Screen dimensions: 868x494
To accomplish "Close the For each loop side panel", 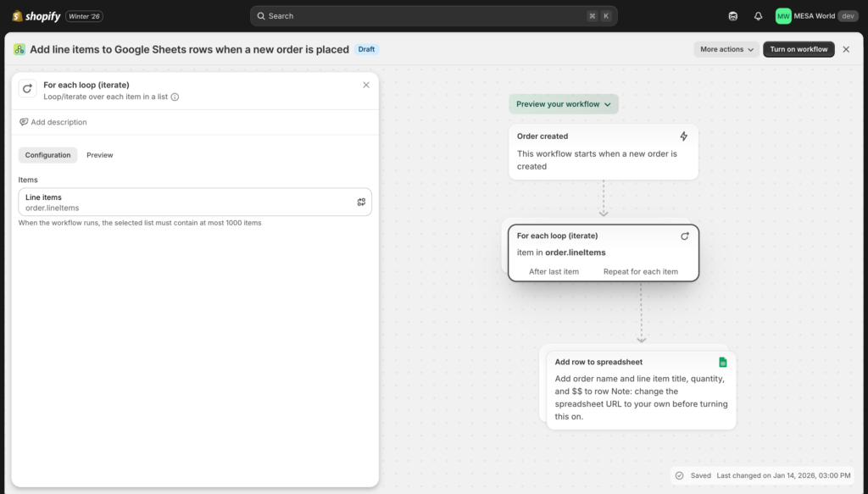I will pos(366,85).
